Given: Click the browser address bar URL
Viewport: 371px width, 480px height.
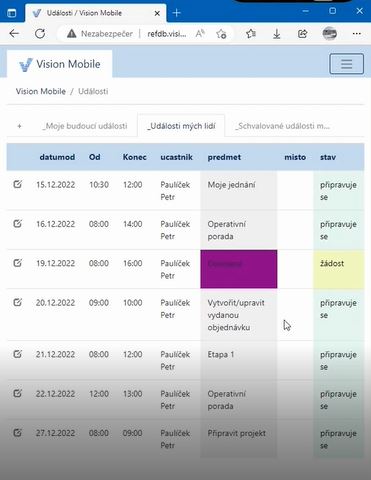Looking at the screenshot, I should click(167, 33).
